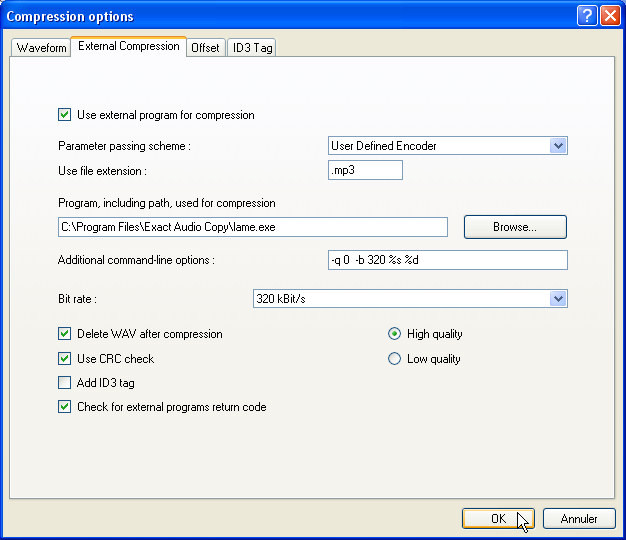Click the Browse... button
Viewport: 626px width, 540px height.
515,227
